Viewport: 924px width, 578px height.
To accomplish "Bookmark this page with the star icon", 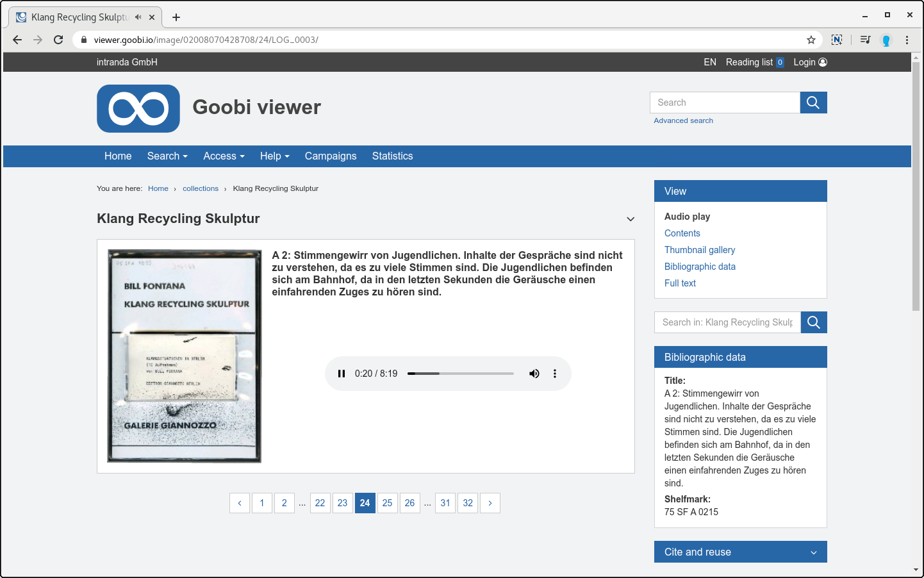I will click(x=811, y=40).
